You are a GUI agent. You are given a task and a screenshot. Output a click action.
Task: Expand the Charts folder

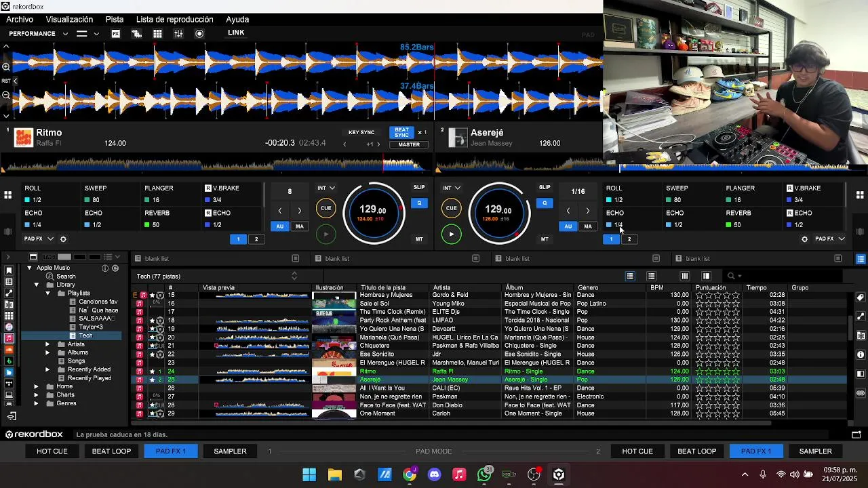[x=37, y=395]
